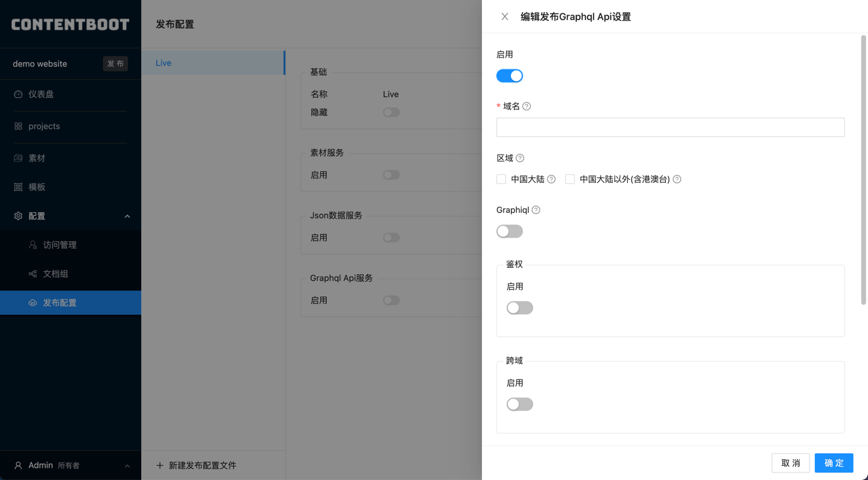Toggle Json数据服务 启用 switch
The height and width of the screenshot is (480, 868).
391,238
